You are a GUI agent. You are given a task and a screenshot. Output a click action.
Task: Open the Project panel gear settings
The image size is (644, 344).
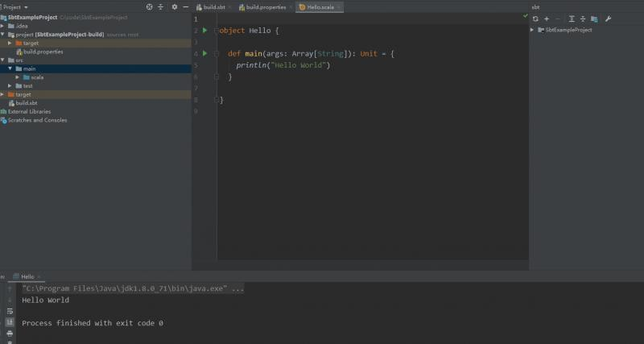click(x=175, y=7)
